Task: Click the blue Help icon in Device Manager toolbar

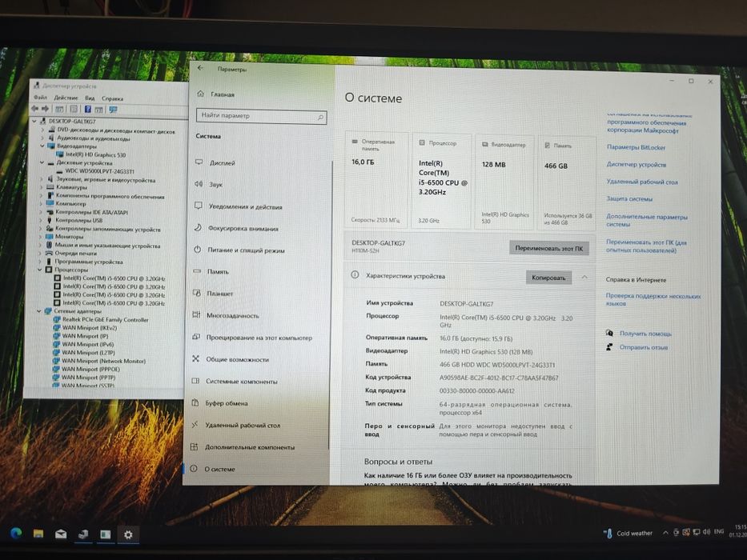Action: click(87, 109)
